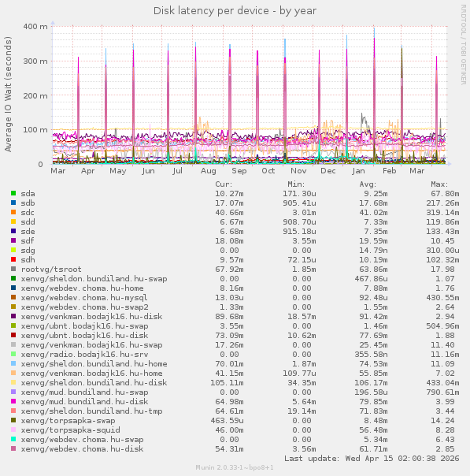Click the lime sdg legend swatch
Screen dimensions: 470x476
pos(13,250)
